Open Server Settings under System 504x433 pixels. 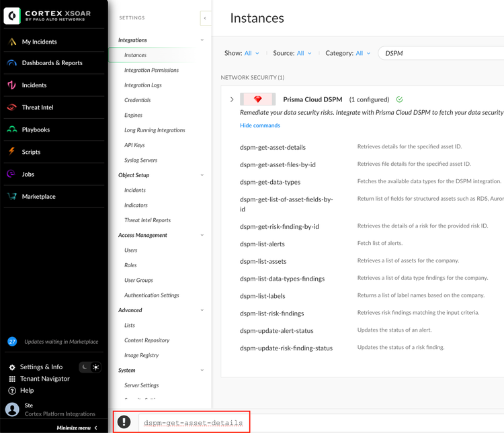click(x=141, y=385)
